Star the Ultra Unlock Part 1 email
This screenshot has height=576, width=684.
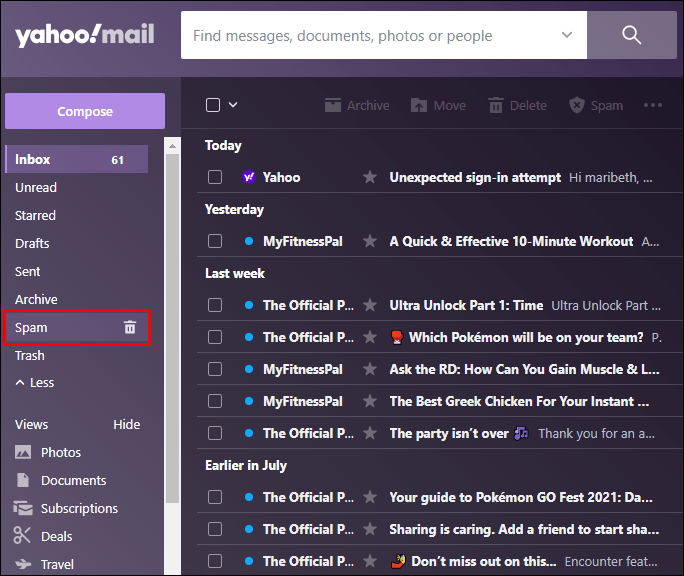(370, 305)
